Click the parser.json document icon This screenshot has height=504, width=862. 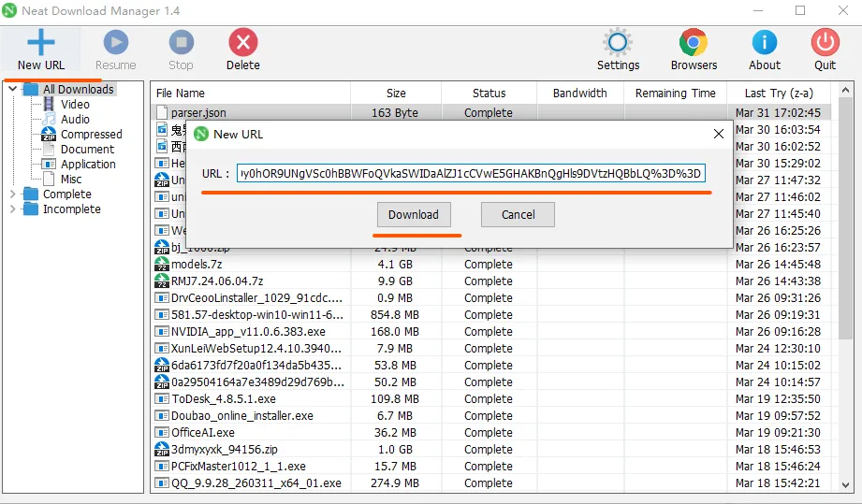pyautogui.click(x=162, y=112)
